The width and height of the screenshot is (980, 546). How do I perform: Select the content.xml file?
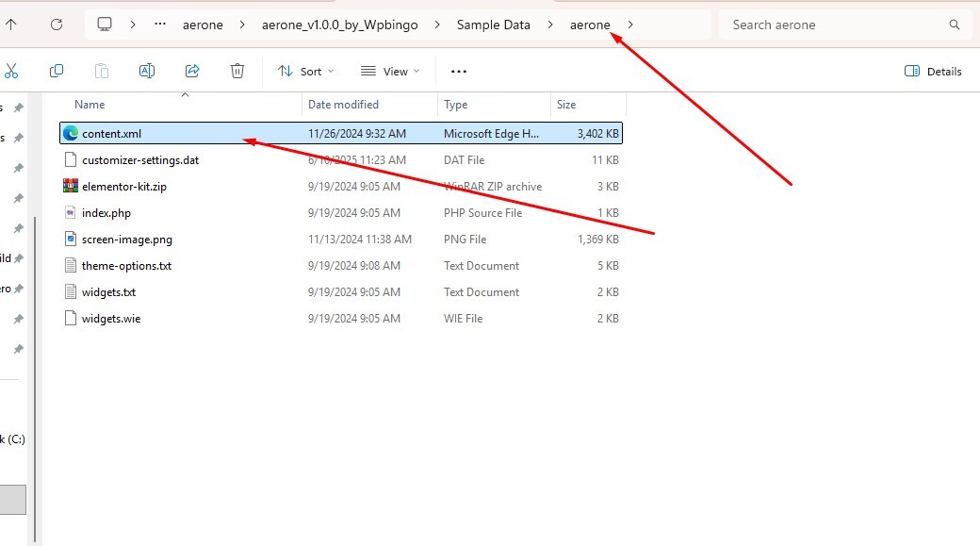click(341, 133)
